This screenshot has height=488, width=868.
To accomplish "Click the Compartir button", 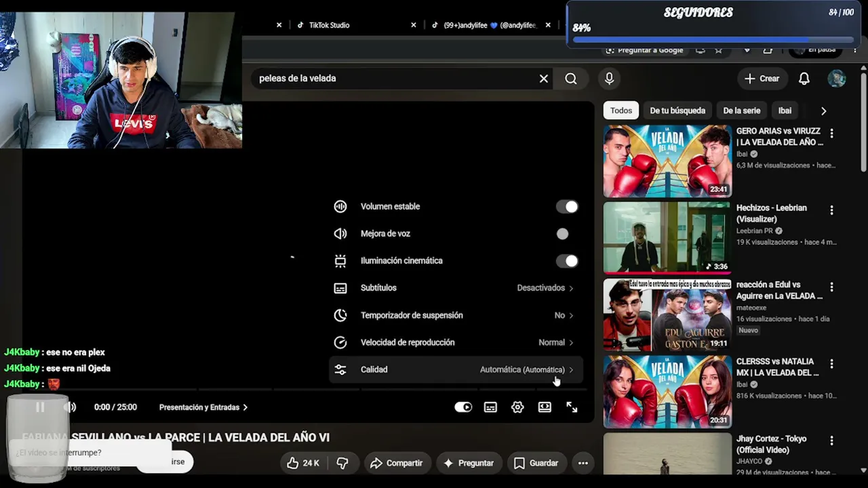I will tap(397, 463).
